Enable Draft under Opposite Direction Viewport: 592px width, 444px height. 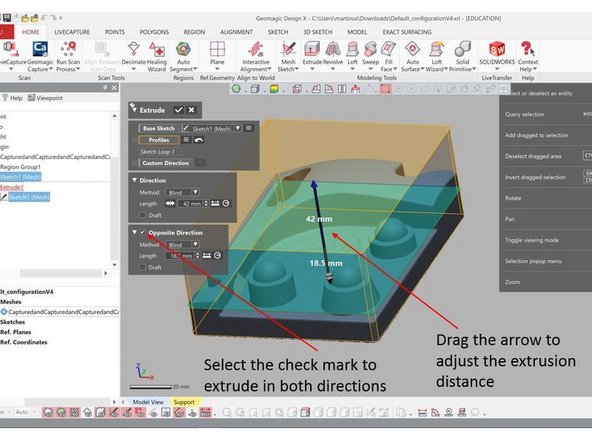(142, 267)
